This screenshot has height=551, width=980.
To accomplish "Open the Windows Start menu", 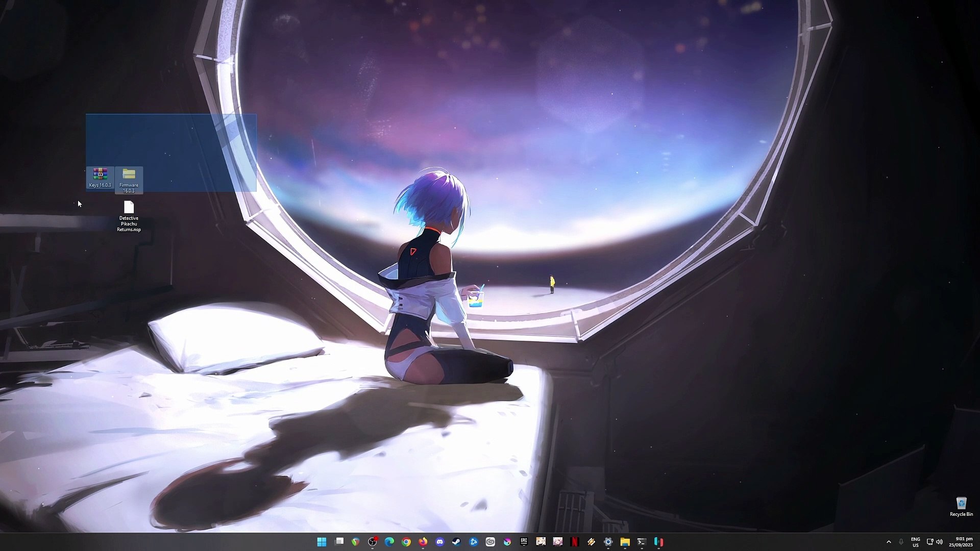I will click(322, 542).
